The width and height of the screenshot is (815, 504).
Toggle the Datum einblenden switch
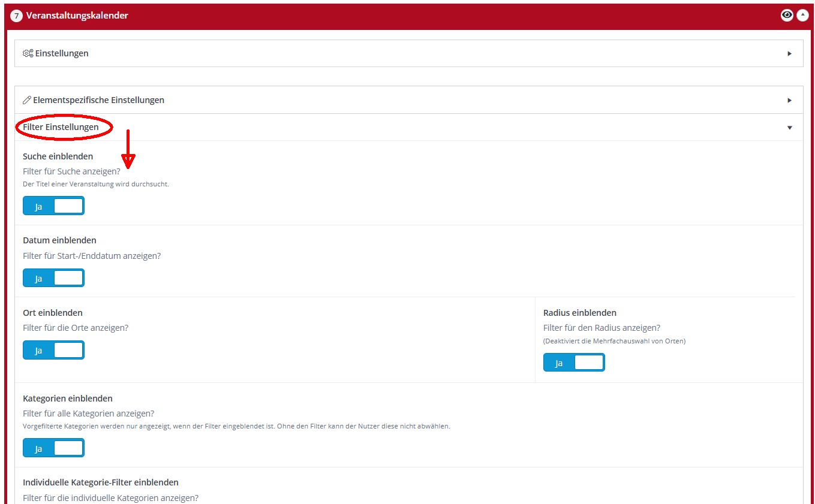pyautogui.click(x=53, y=278)
